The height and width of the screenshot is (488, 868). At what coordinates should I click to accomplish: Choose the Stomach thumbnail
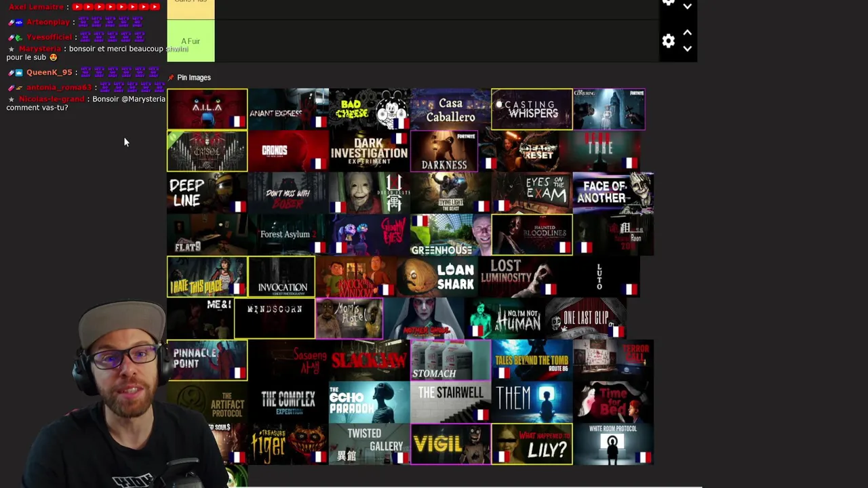pyautogui.click(x=451, y=361)
